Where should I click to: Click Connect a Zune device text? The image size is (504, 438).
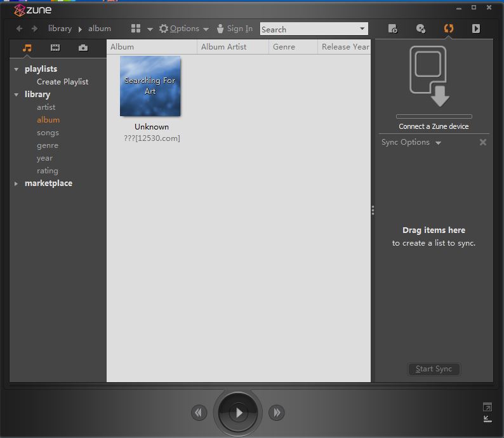[434, 126]
